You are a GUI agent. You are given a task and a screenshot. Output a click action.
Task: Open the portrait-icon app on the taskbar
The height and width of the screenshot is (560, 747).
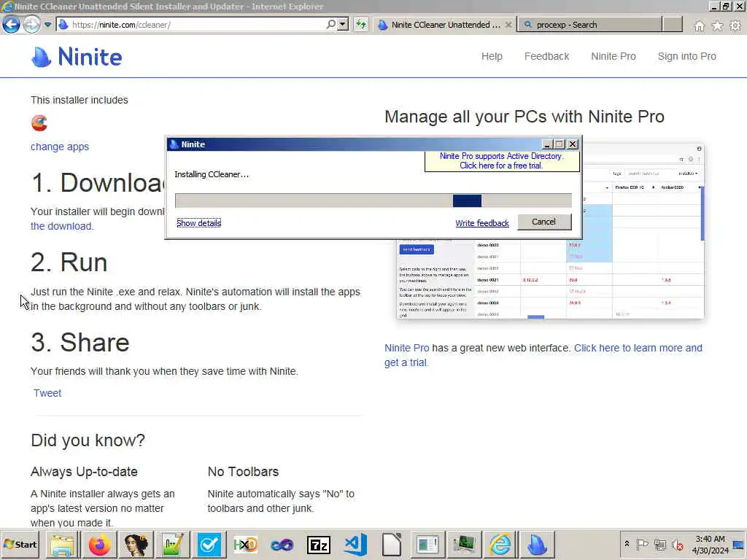coord(135,544)
